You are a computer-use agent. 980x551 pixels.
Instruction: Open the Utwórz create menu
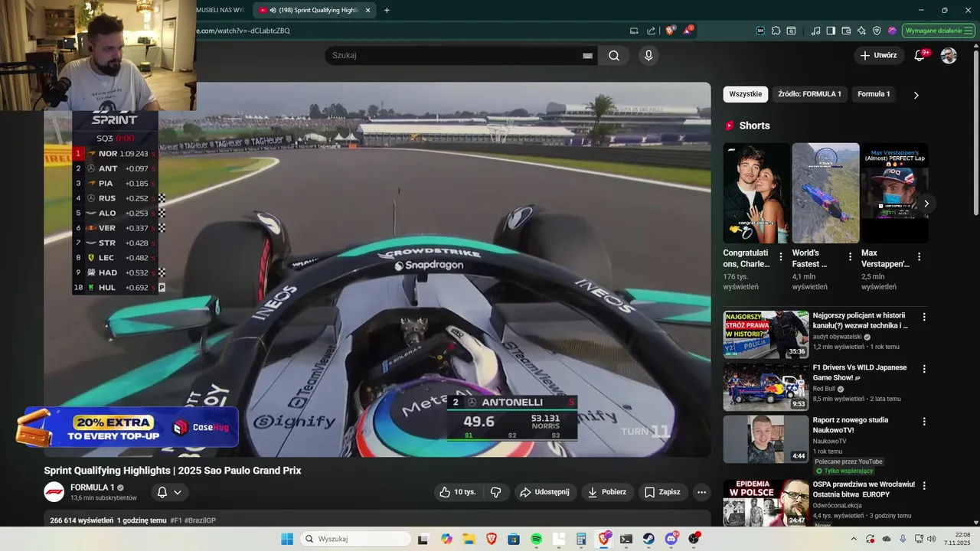coord(878,55)
